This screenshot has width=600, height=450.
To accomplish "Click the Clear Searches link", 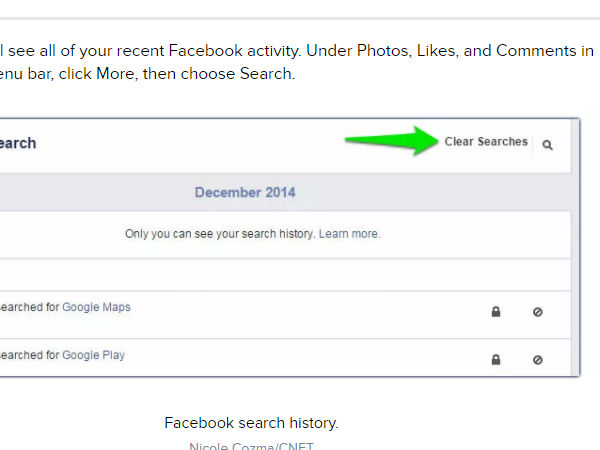I will pos(486,142).
